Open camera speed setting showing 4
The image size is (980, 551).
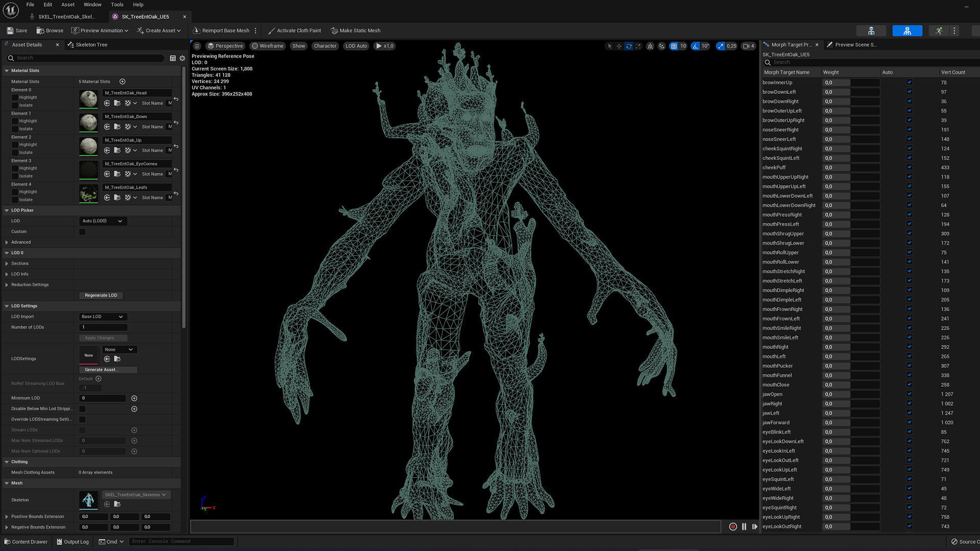pyautogui.click(x=748, y=46)
